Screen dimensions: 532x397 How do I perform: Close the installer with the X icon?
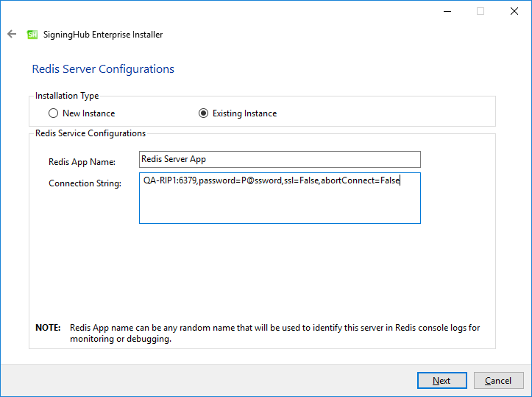(x=514, y=11)
